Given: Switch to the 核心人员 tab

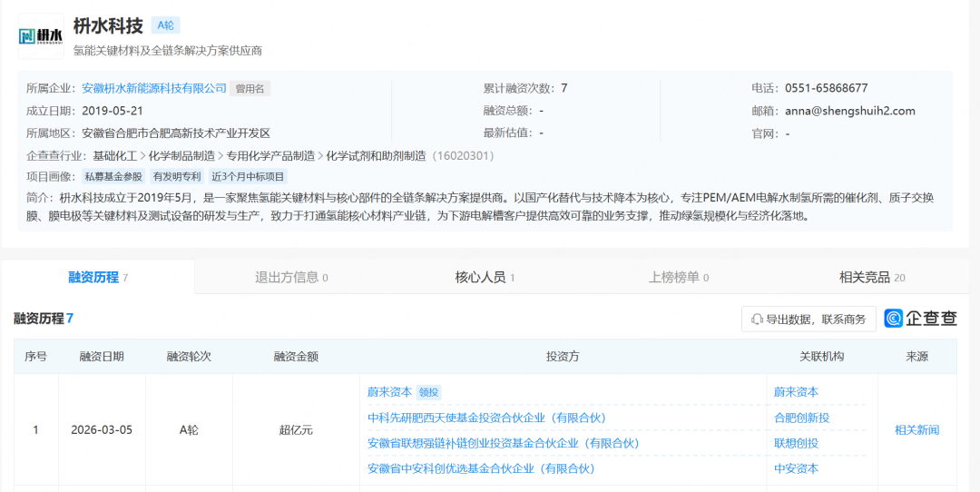Looking at the screenshot, I should [485, 277].
